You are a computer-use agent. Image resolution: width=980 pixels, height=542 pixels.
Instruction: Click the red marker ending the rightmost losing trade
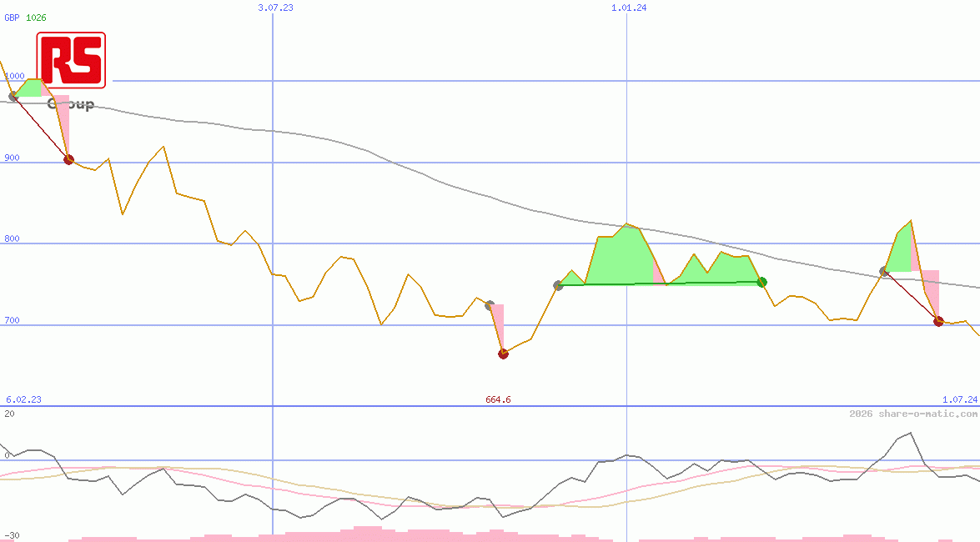(x=937, y=320)
